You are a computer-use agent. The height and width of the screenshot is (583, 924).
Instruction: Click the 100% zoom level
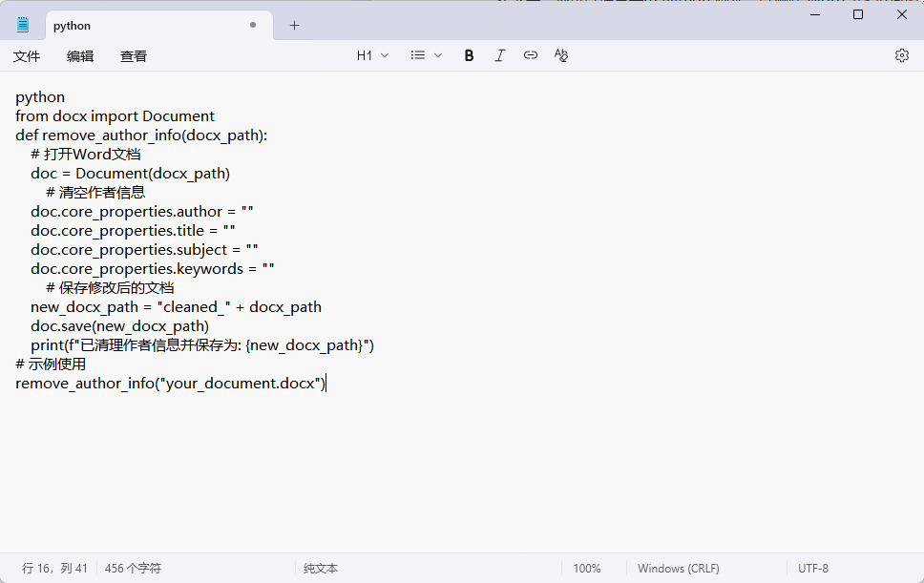point(587,569)
